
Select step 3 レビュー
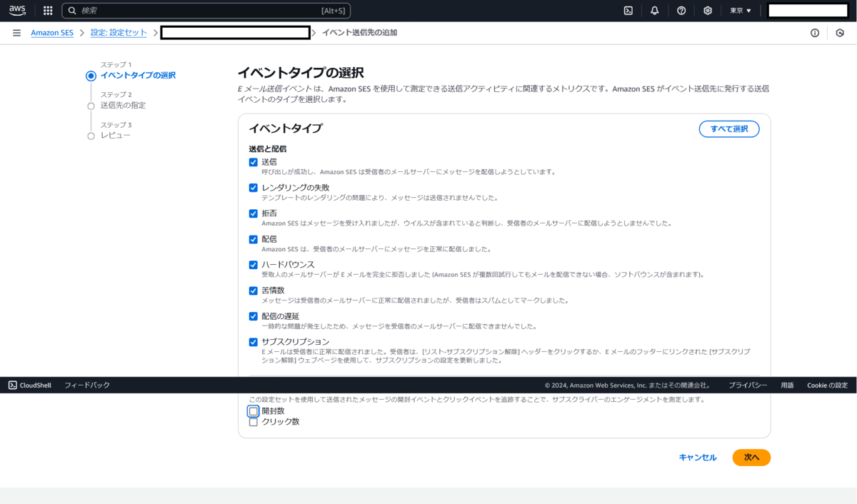click(115, 135)
